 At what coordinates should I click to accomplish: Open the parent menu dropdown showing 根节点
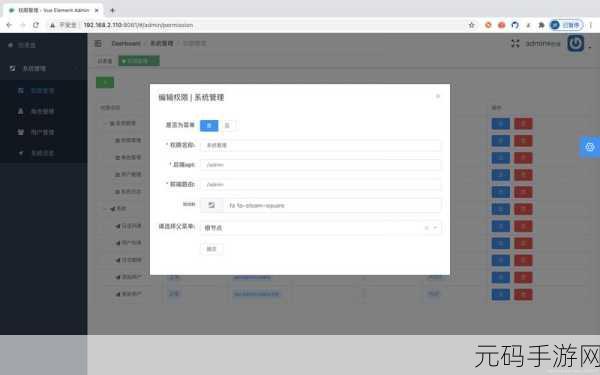point(320,228)
